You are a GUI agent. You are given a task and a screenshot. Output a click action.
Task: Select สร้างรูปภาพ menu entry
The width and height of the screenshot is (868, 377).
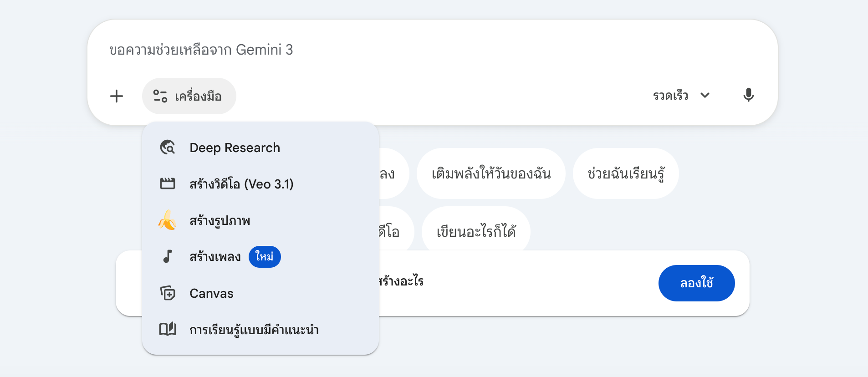pyautogui.click(x=220, y=221)
